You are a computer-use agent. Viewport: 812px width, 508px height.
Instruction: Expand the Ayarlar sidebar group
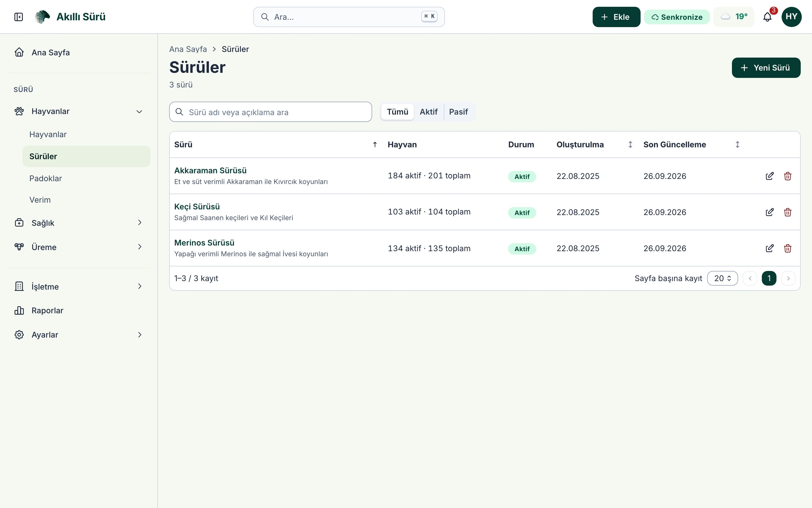[x=78, y=335]
